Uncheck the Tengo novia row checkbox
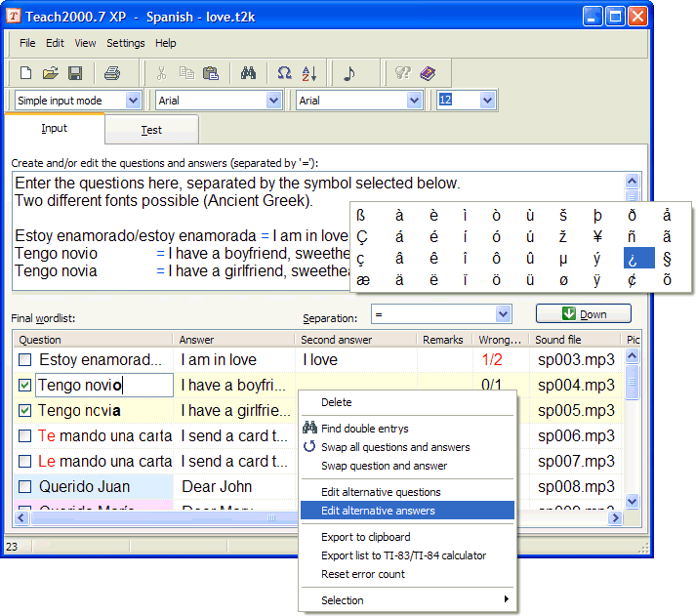The image size is (696, 616). [x=24, y=411]
